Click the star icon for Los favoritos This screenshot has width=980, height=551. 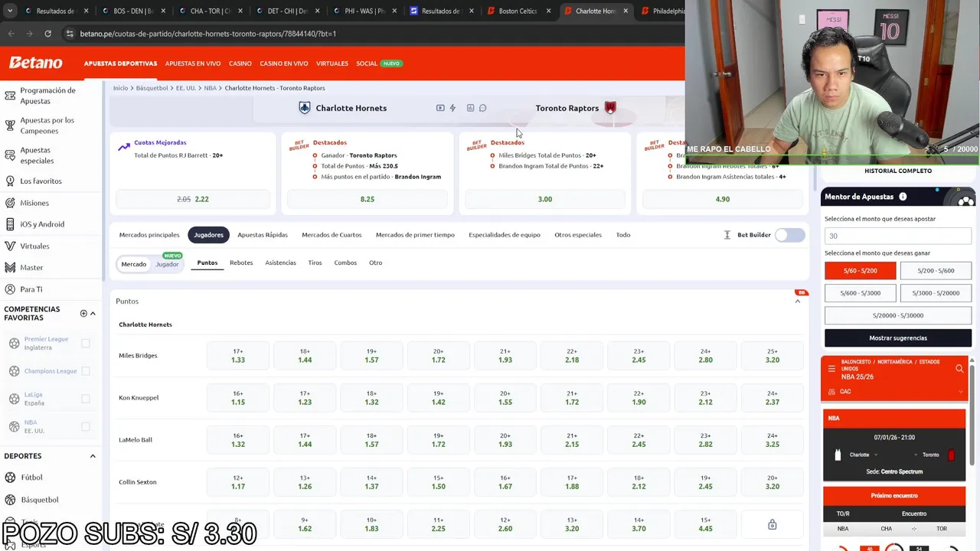coord(10,181)
